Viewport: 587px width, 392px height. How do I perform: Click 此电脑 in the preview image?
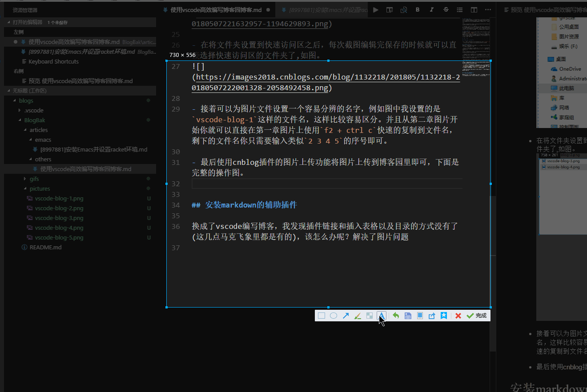pyautogui.click(x=566, y=88)
